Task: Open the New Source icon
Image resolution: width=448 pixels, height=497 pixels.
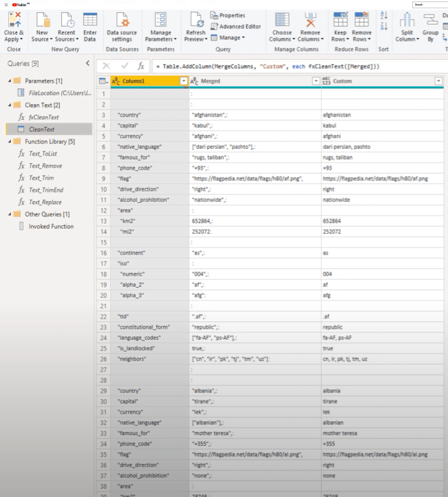Action: pos(42,20)
